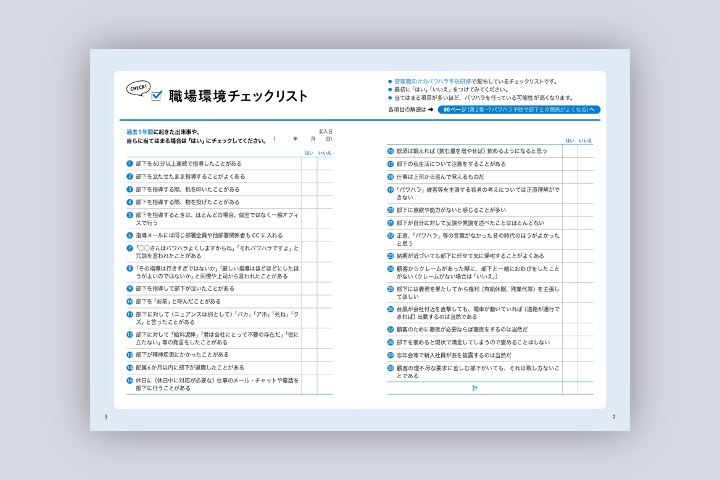Click item 24 text about 顧客からクレーム
The image size is (720, 480).
click(x=478, y=272)
